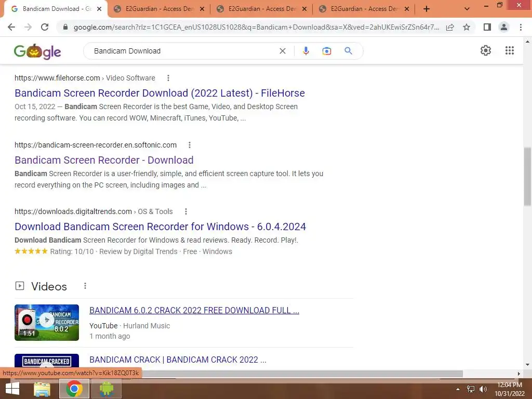Open the BANDICAM 6.0.2 CRACK video link
This screenshot has width=532, height=399.
pyautogui.click(x=194, y=310)
